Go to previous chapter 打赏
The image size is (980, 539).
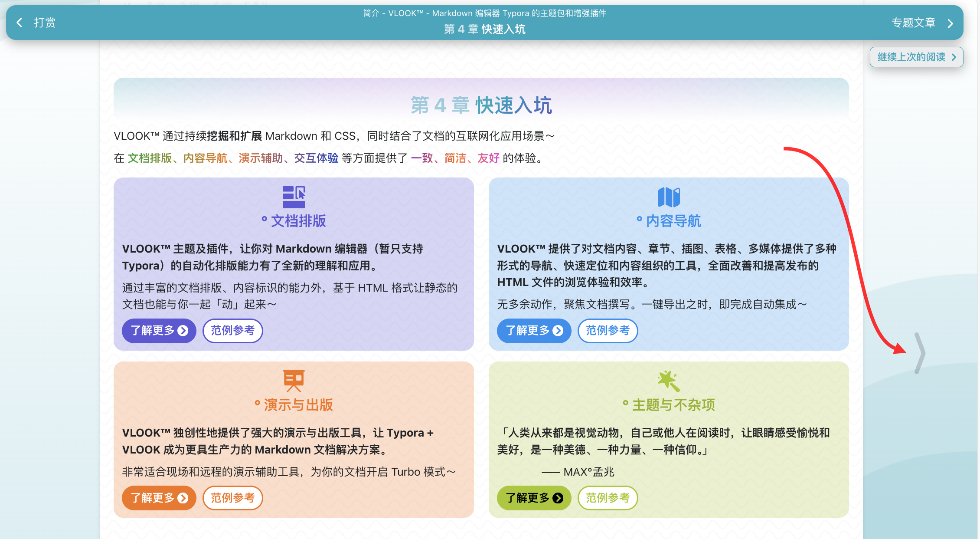[45, 23]
